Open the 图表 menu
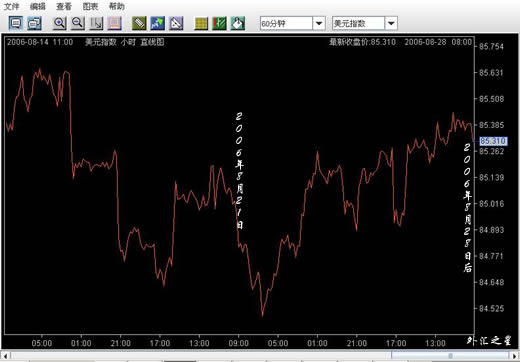Image resolution: width=520 pixels, height=362 pixels. [x=90, y=6]
